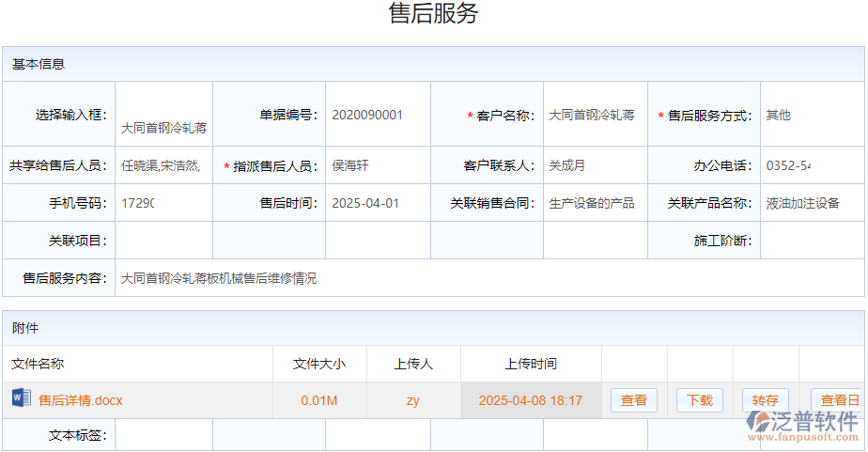Image resolution: width=868 pixels, height=452 pixels.
Task: Click the 共享给售后人员 field value
Action: (x=161, y=165)
